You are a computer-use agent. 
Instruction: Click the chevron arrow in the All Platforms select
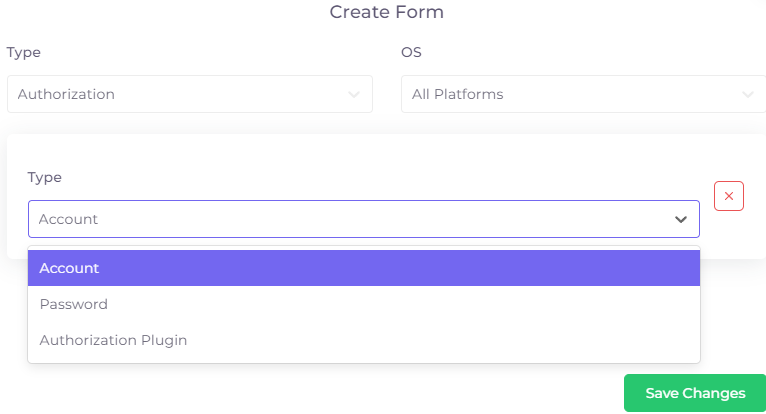coord(747,94)
